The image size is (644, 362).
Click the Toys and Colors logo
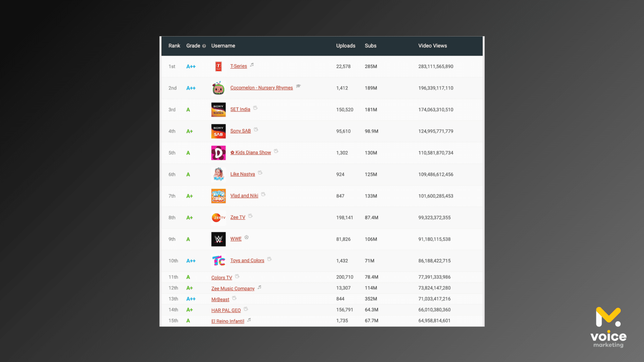tap(218, 261)
